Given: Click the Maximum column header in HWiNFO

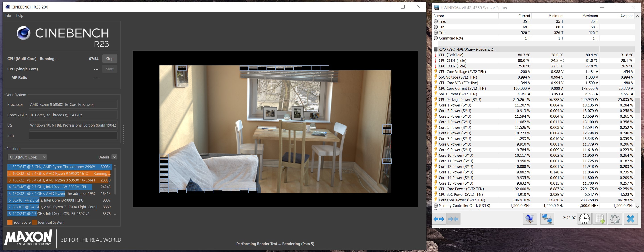Looking at the screenshot, I should pos(582,16).
